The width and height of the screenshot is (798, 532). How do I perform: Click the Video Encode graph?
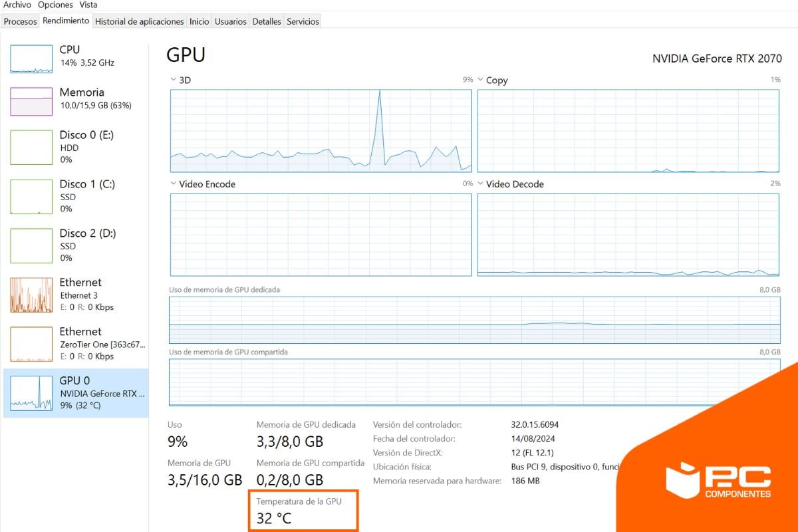pos(321,235)
